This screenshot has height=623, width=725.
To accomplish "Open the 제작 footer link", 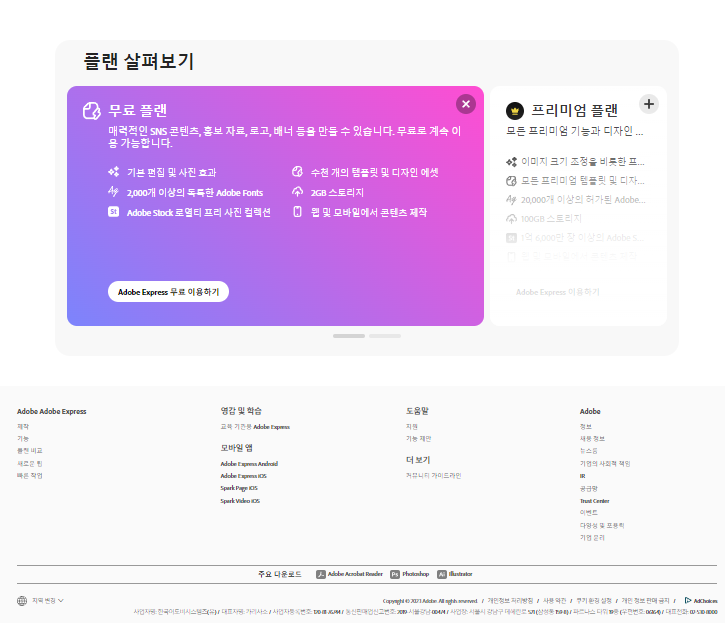I will tap(23, 426).
